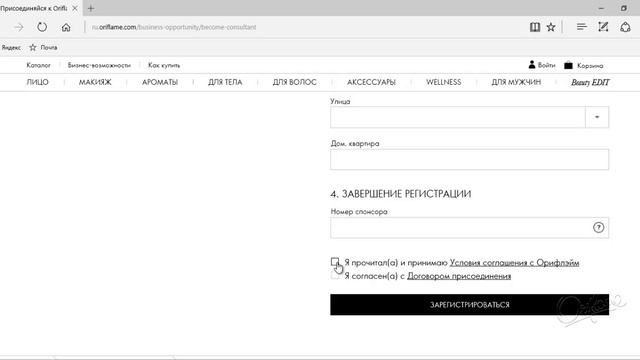The width and height of the screenshot is (640, 360).
Task: Minimize the browser window
Action: click(x=601, y=8)
